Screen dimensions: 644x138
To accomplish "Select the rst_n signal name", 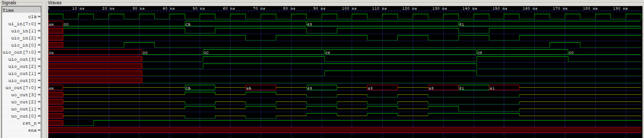I will tap(29, 123).
